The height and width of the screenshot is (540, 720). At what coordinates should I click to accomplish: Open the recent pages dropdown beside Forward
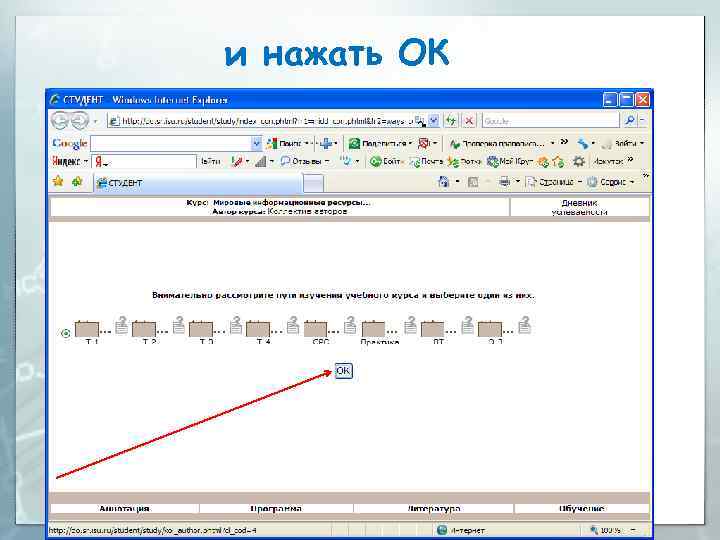[x=96, y=121]
